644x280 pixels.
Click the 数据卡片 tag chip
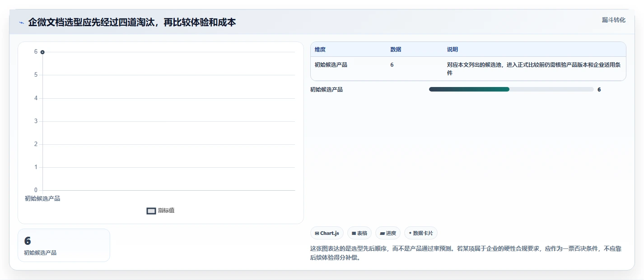point(421,233)
